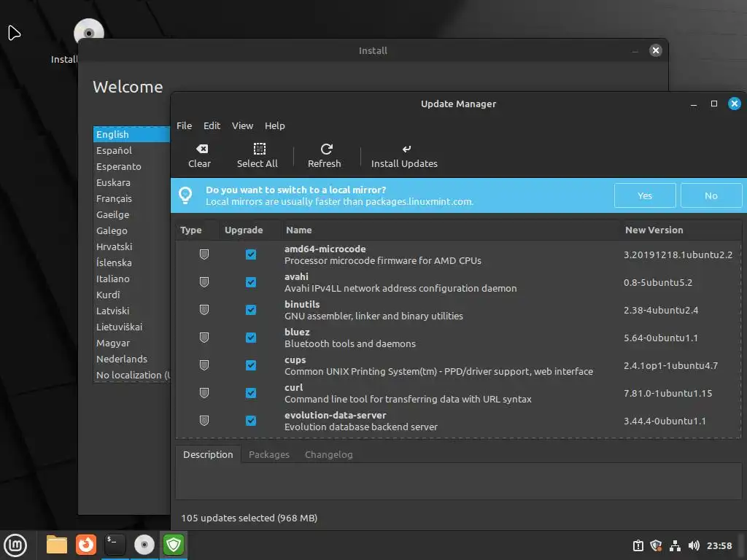Select Íslenska in the Install language list
This screenshot has height=560, width=747.
(x=131, y=262)
